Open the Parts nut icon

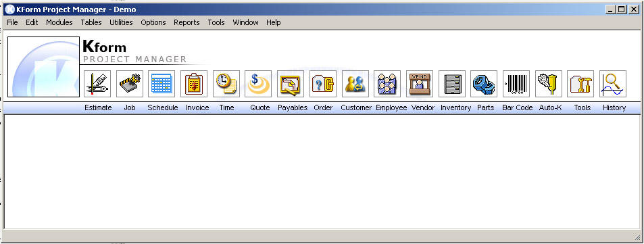[x=484, y=84]
